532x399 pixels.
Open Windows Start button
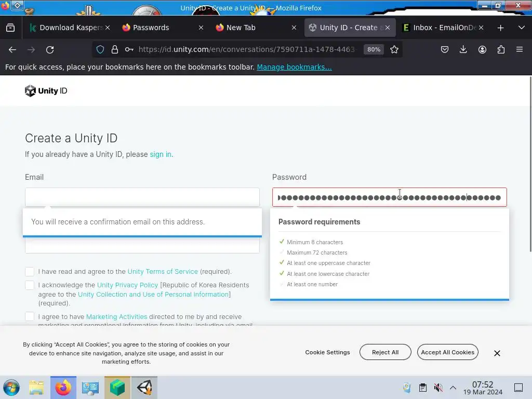(x=11, y=388)
